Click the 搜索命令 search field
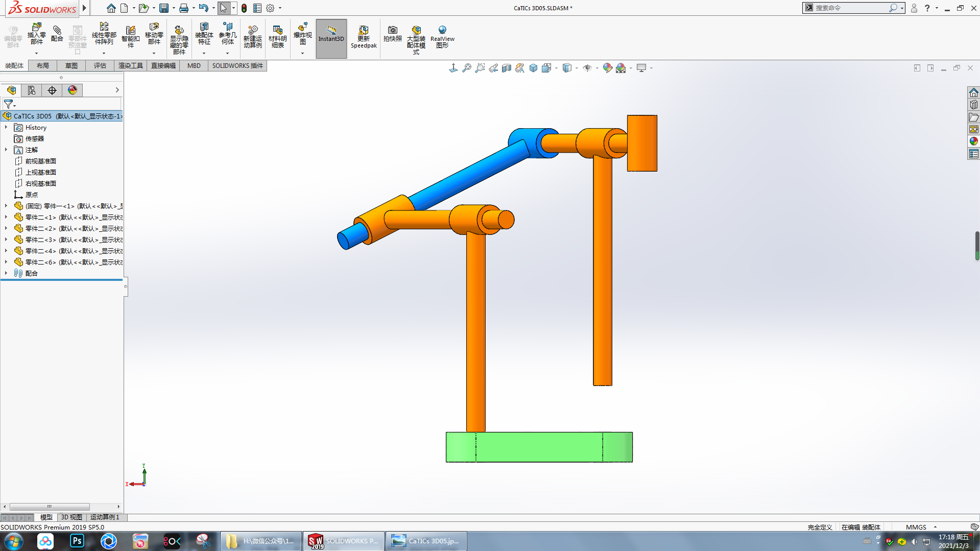 click(850, 8)
